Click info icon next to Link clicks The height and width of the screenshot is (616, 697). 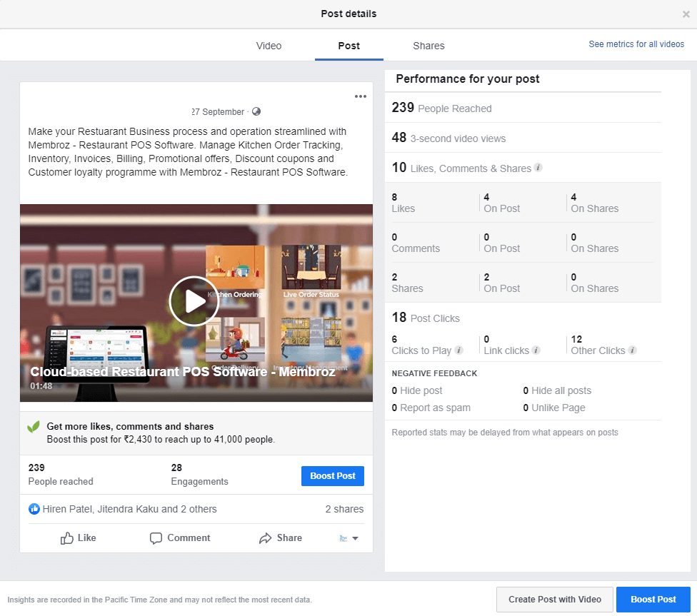click(536, 350)
